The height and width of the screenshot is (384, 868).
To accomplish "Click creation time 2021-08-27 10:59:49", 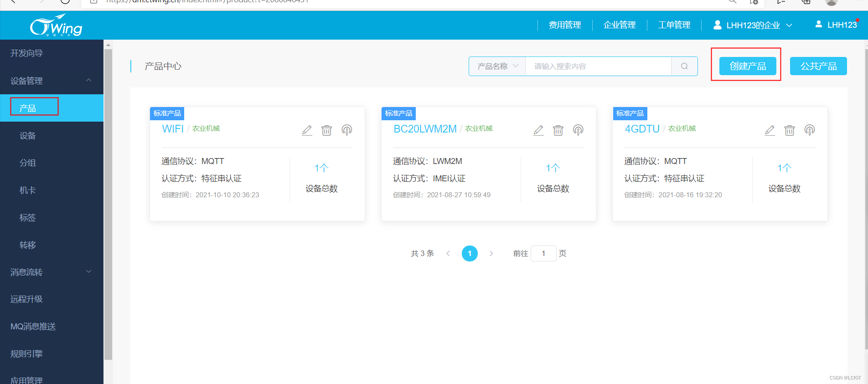I will (459, 195).
